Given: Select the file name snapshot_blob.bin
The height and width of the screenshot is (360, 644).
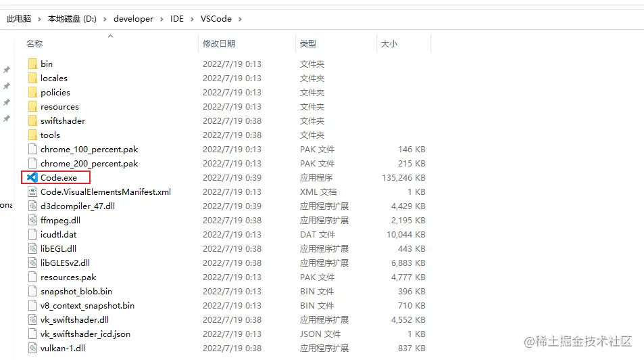Looking at the screenshot, I should click(x=76, y=291).
